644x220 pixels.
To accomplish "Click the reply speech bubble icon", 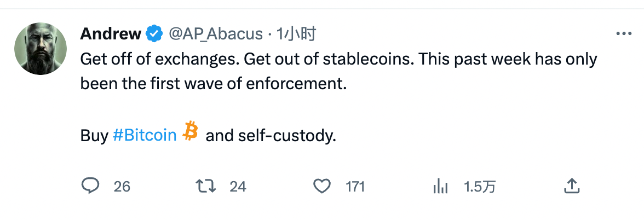I will [90, 186].
